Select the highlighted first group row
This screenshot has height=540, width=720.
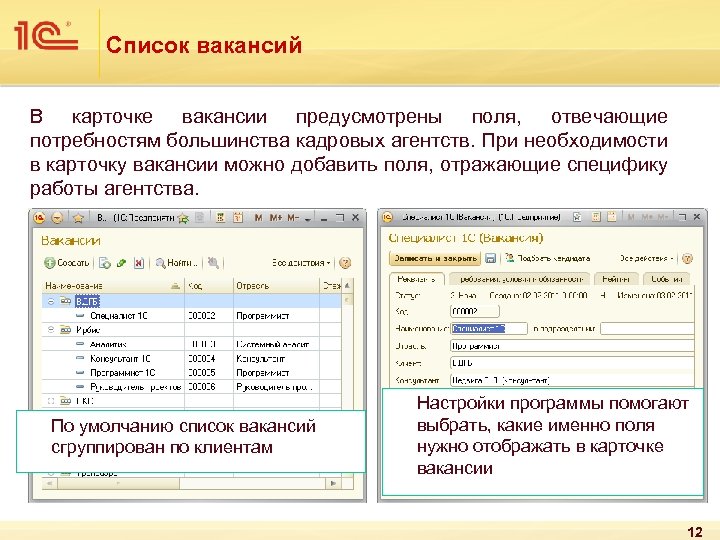coord(191,302)
